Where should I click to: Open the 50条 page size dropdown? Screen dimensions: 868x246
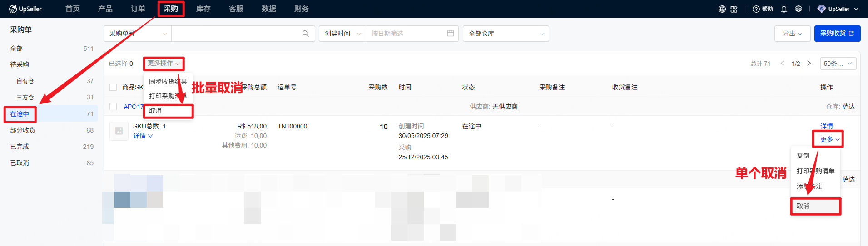coord(838,64)
